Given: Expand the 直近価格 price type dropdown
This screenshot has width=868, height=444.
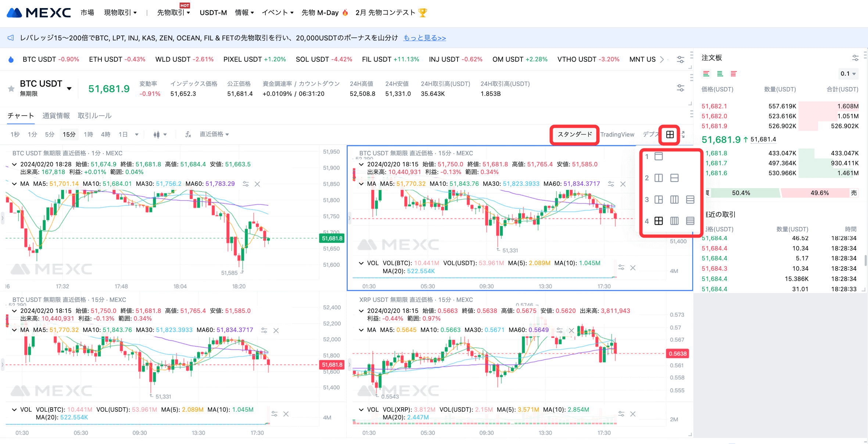Looking at the screenshot, I should coord(214,134).
